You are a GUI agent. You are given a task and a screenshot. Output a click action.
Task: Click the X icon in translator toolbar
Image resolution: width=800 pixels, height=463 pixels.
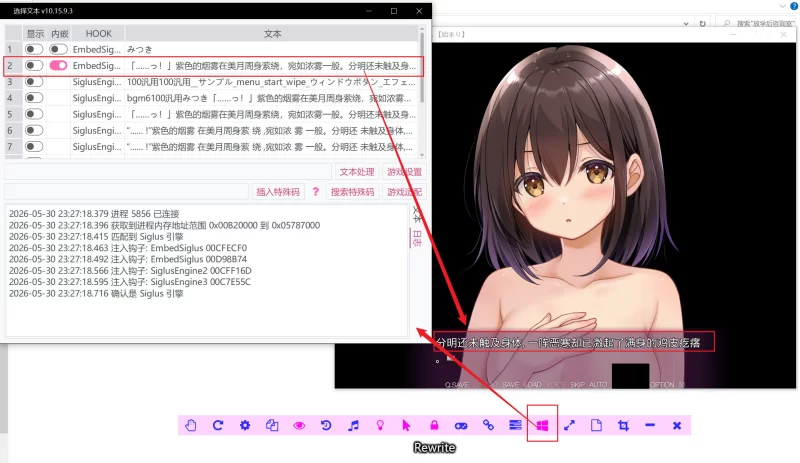coord(677,425)
